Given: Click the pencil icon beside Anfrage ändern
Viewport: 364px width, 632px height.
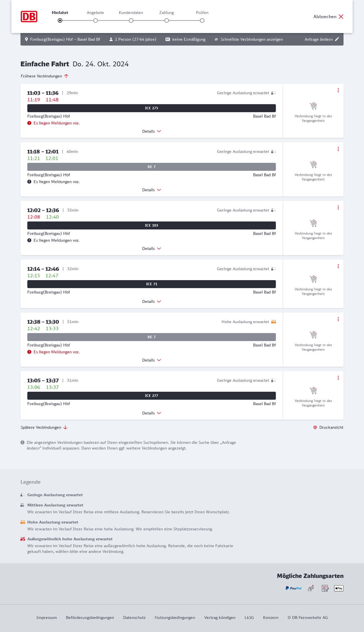Looking at the screenshot, I should coord(337,39).
